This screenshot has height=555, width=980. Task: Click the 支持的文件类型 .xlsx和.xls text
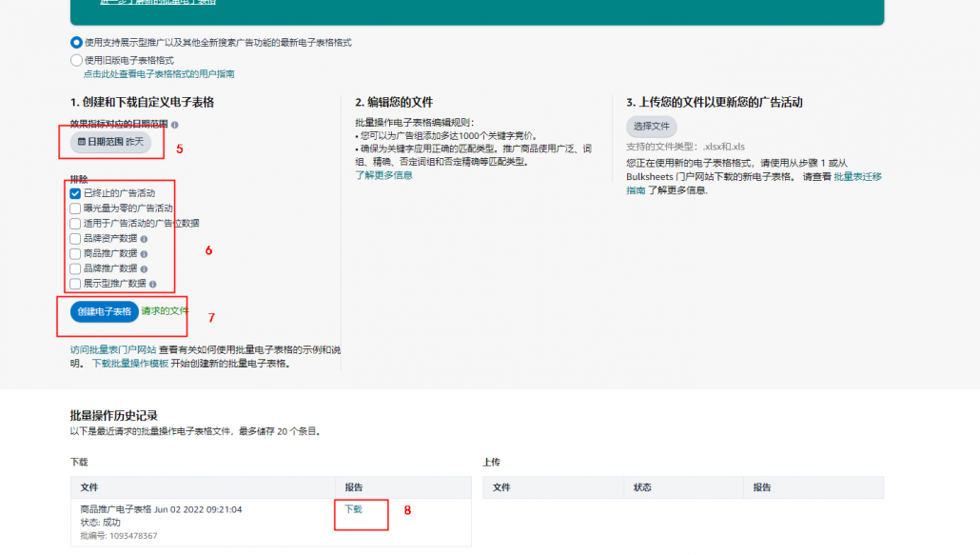click(x=686, y=147)
